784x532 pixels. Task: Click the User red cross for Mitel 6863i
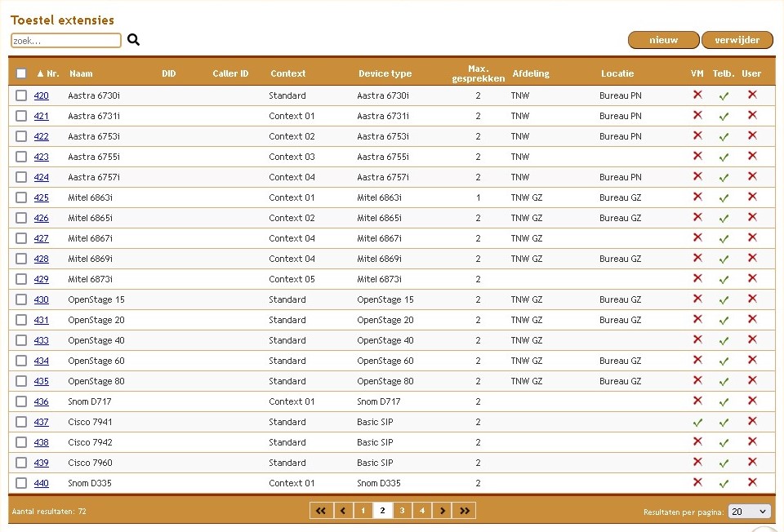[x=752, y=197]
